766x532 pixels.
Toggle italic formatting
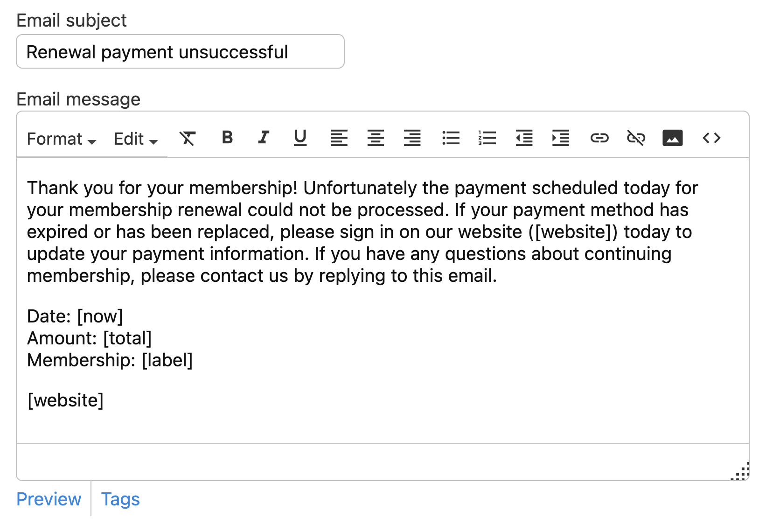[264, 138]
